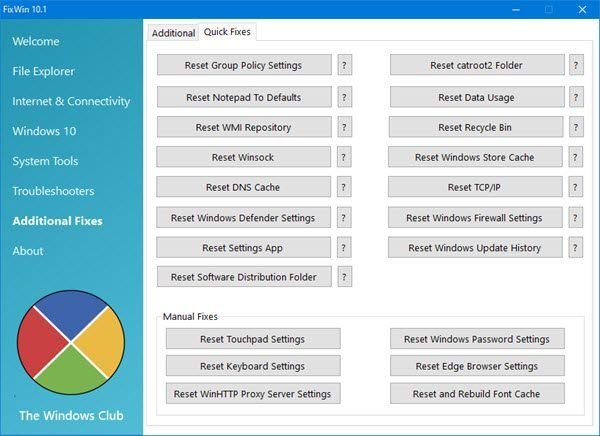Open help for Reset Windows Store Cache
The height and width of the screenshot is (436, 600).
(x=575, y=157)
